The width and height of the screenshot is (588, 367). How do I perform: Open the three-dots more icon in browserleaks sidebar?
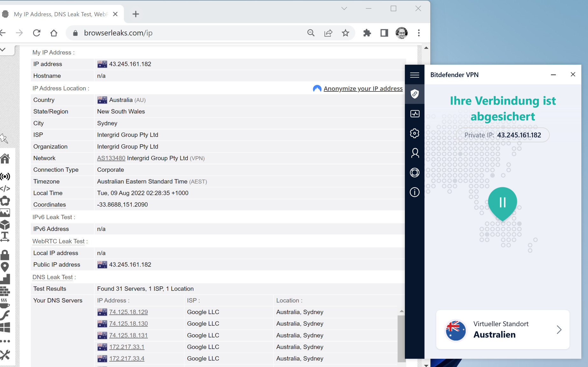tap(5, 341)
